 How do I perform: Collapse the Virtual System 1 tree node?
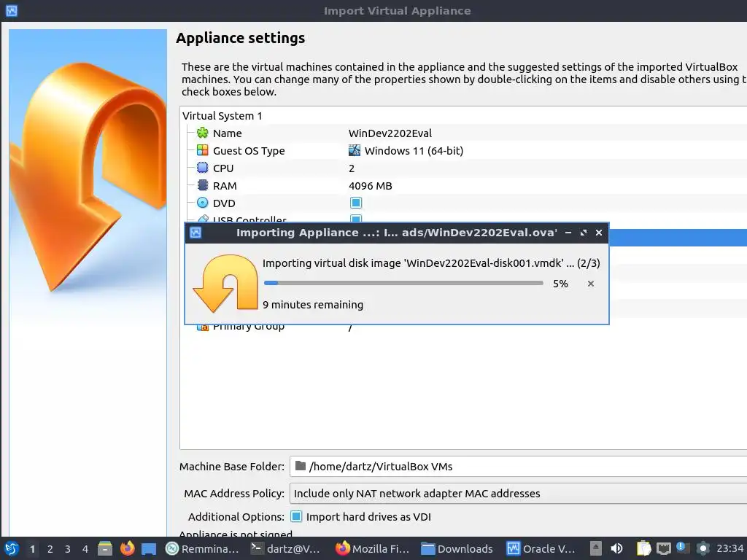click(222, 116)
